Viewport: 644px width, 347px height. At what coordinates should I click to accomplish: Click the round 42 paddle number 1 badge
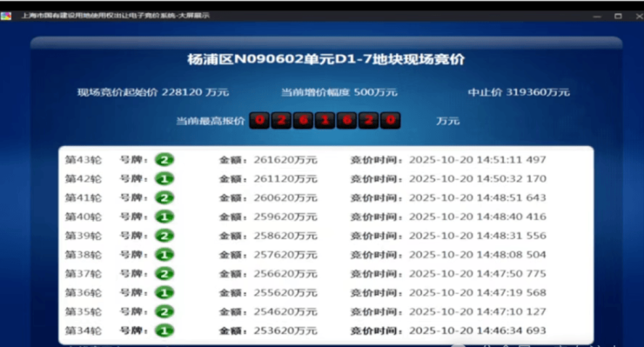(x=164, y=178)
